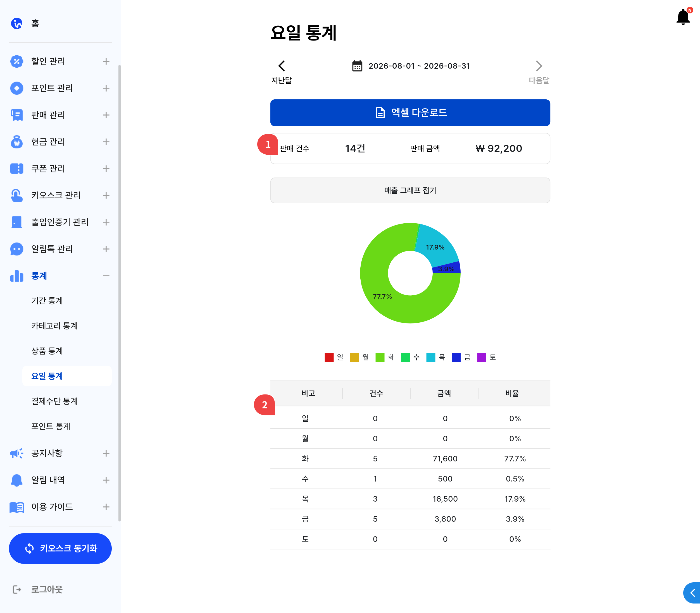Click the 할인 관리 percent icon
Screen dimensions: 700x613
point(17,61)
